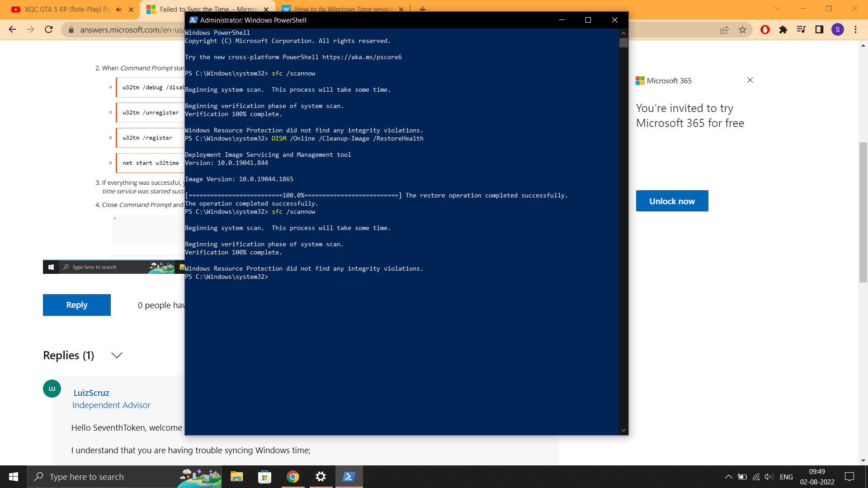The image size is (868, 488).
Task: Click the page scrollbar down arrow
Action: pos(863,460)
